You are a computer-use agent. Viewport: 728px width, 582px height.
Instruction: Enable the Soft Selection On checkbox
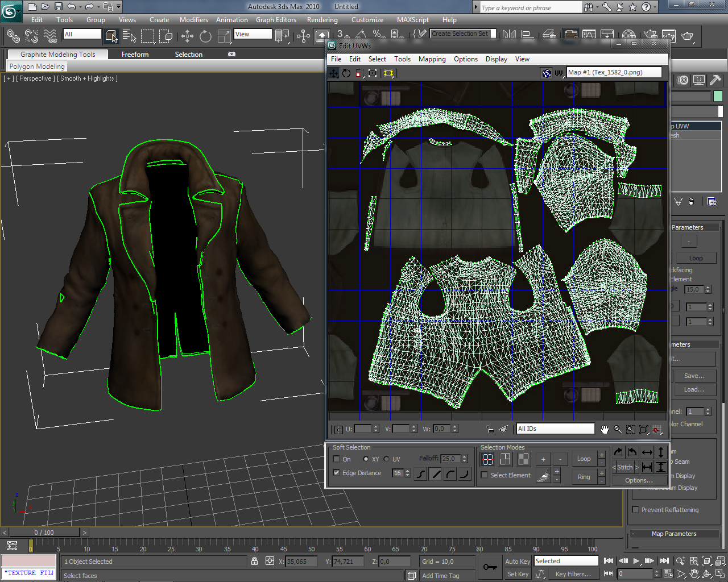(337, 459)
